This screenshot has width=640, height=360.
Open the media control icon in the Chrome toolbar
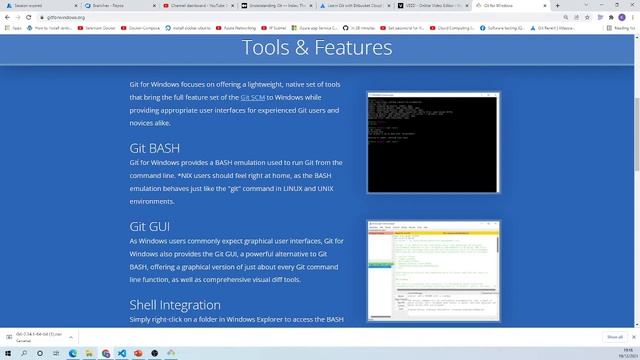600,18
